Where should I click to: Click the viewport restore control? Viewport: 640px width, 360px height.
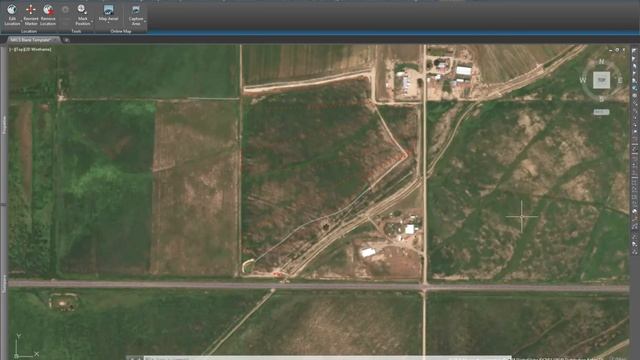point(617,50)
